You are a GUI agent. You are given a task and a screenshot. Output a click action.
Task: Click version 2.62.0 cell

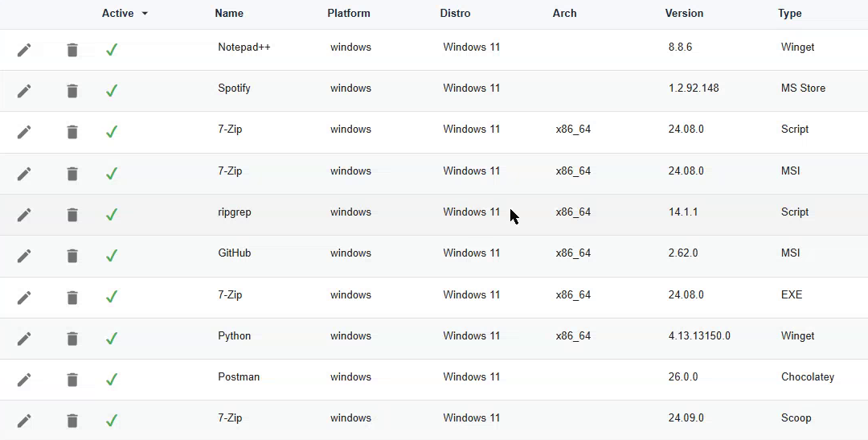pos(683,253)
